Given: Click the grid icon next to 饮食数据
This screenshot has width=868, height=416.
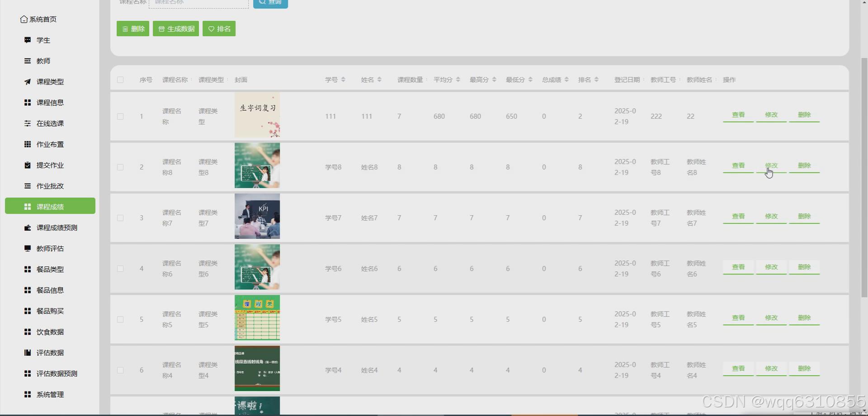Looking at the screenshot, I should click(x=28, y=331).
